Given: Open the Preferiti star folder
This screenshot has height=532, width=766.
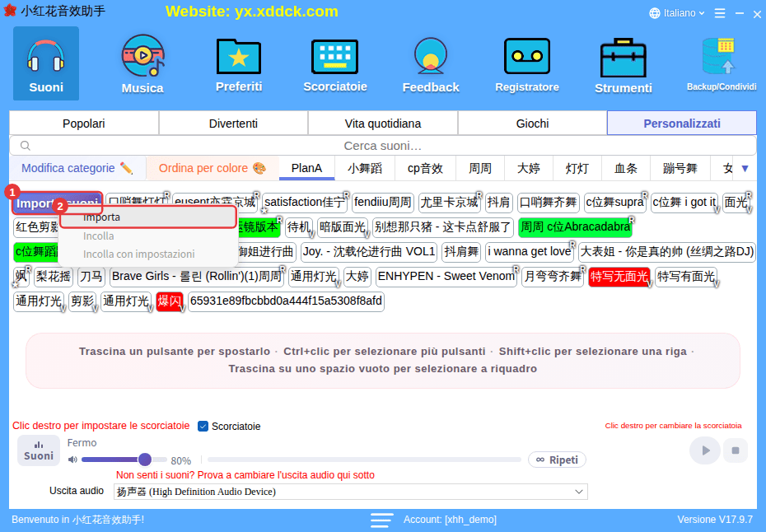Looking at the screenshot, I should (x=239, y=63).
